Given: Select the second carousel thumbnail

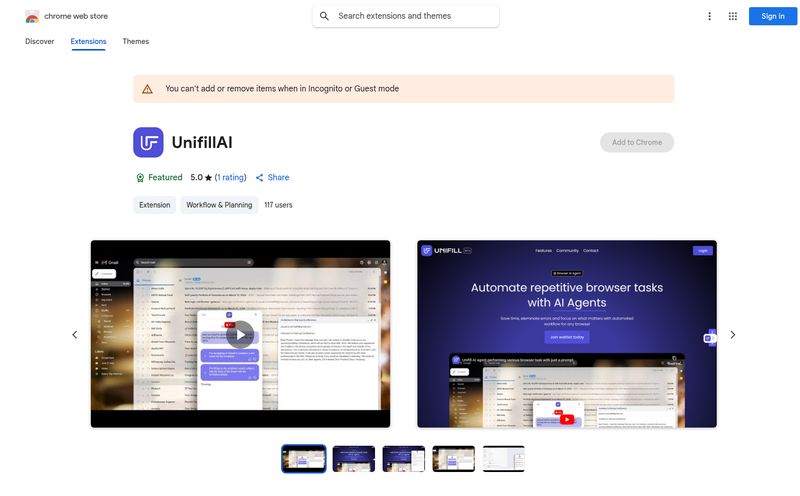Looking at the screenshot, I should pos(354,459).
